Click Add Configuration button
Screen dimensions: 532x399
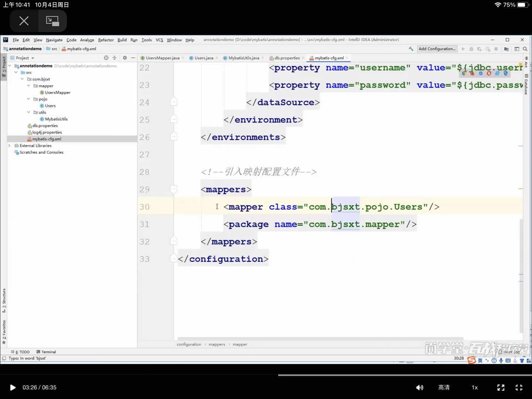tap(437, 49)
